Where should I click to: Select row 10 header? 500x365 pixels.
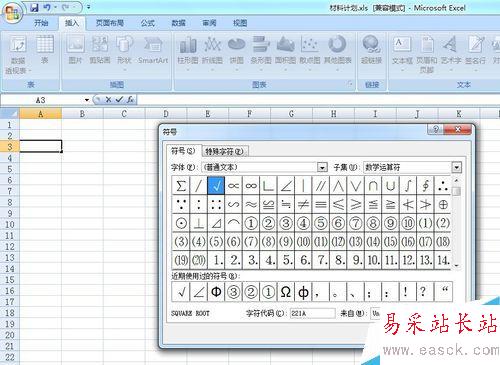pos(10,224)
